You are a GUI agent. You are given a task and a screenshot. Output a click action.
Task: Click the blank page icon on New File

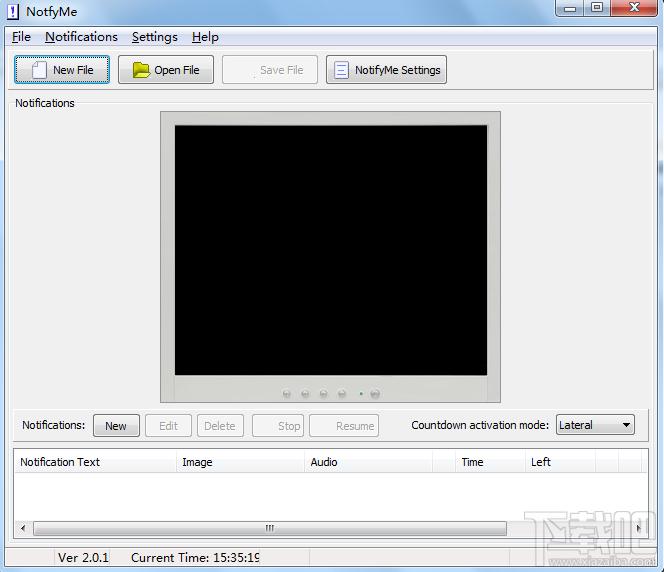pos(39,70)
